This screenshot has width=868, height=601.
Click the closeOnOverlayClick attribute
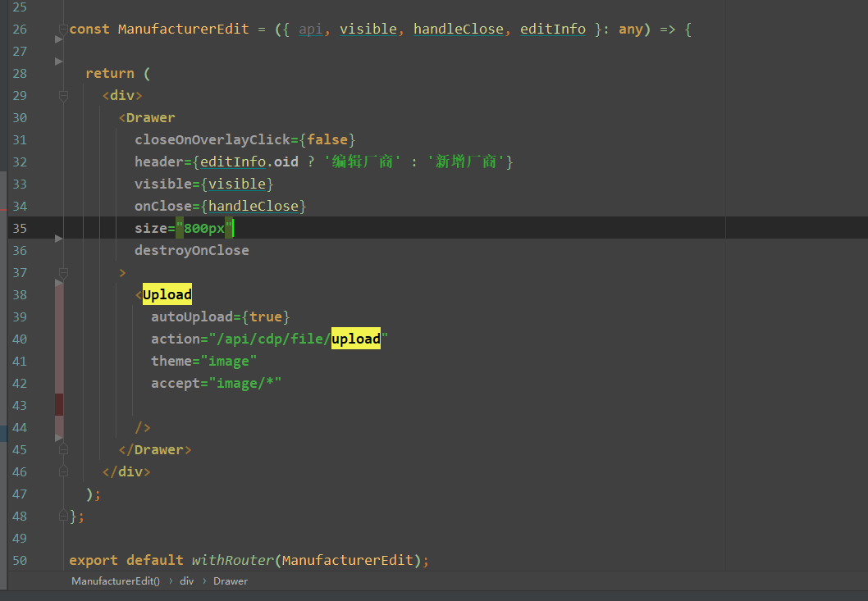click(x=212, y=139)
